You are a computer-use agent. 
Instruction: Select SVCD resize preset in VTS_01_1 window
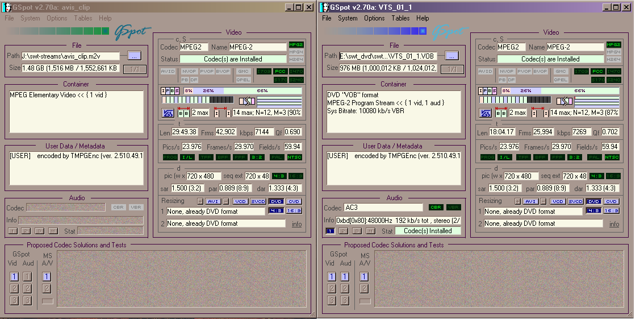pos(575,201)
